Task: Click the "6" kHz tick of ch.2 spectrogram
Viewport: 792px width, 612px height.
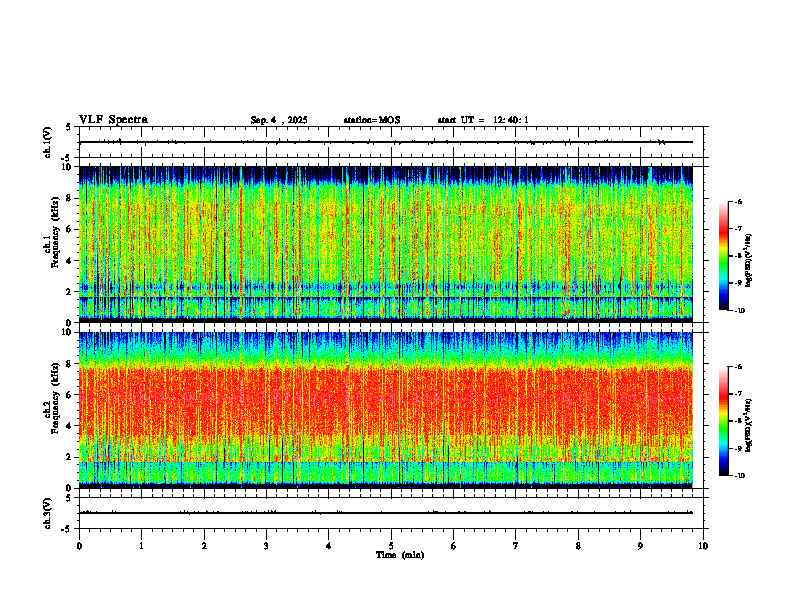Action: pyautogui.click(x=70, y=395)
